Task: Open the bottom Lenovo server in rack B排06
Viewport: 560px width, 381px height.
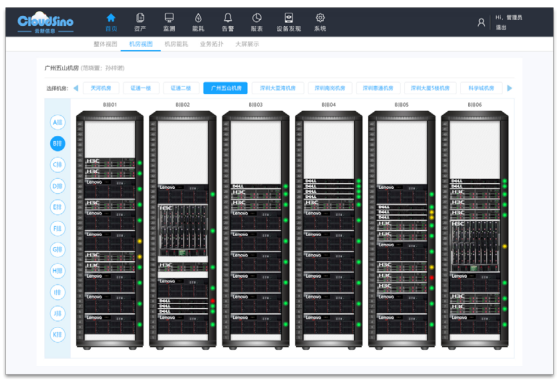Action: tap(475, 324)
